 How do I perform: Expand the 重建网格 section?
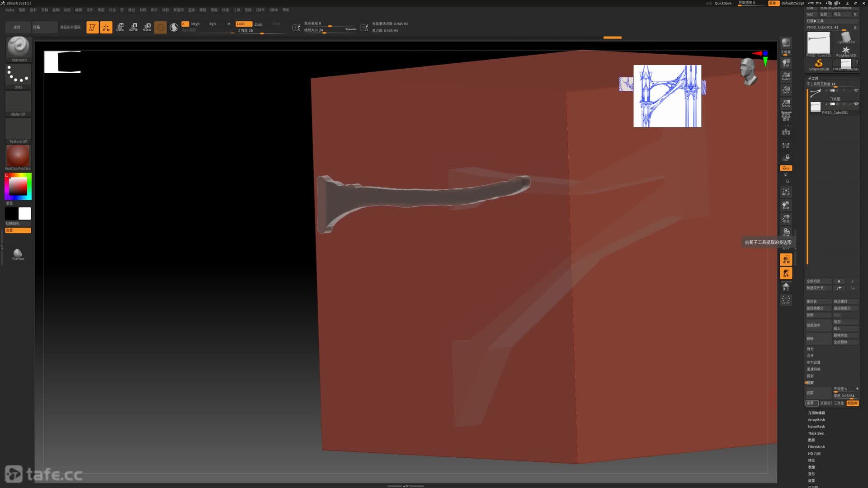814,369
